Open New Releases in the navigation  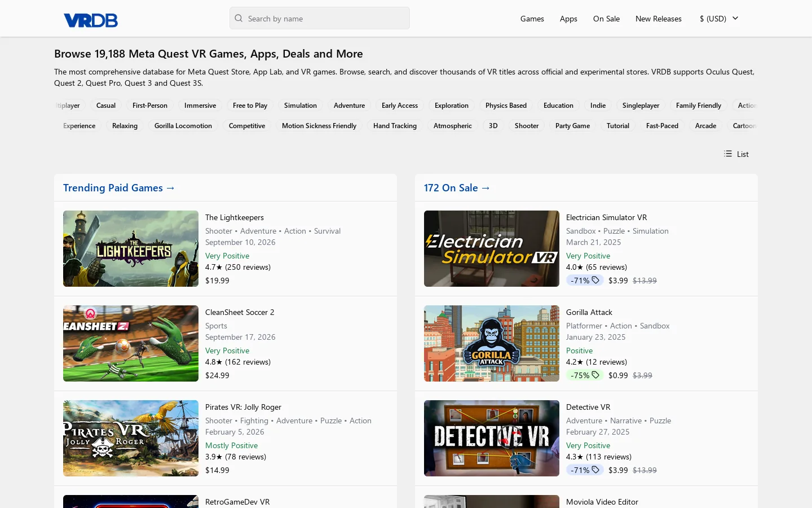[659, 19]
